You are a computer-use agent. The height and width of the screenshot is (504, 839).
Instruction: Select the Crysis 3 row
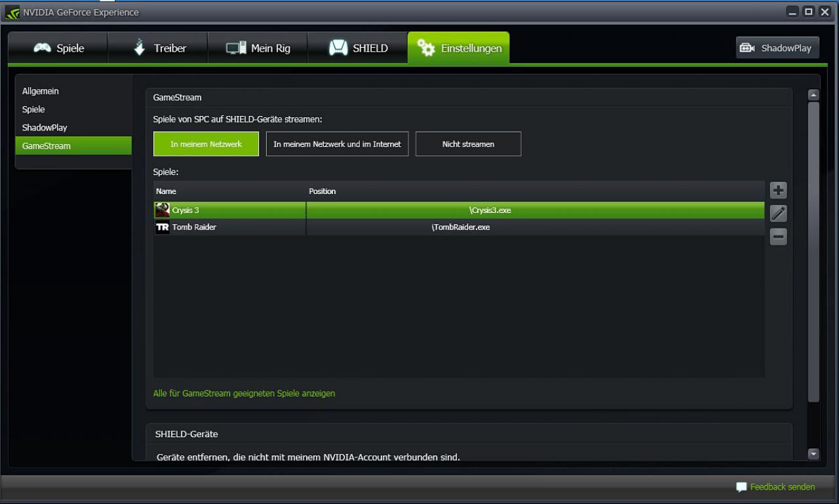pyautogui.click(x=459, y=210)
